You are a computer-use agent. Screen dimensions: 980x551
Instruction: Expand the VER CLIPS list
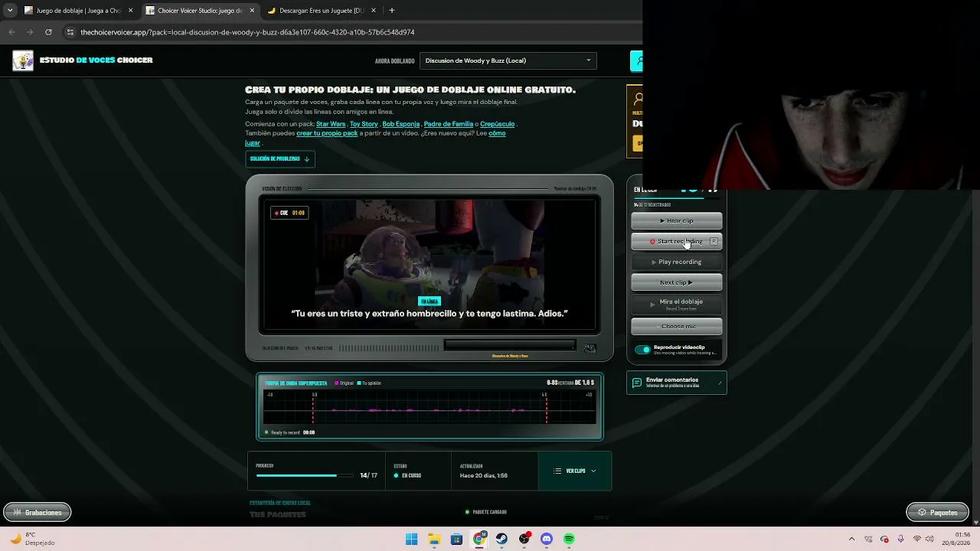point(575,471)
